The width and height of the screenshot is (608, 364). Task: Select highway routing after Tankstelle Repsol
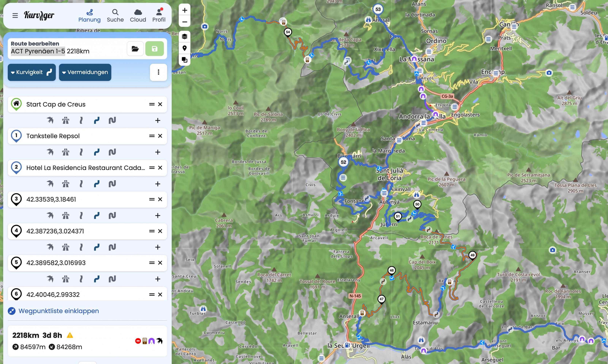coord(66,152)
